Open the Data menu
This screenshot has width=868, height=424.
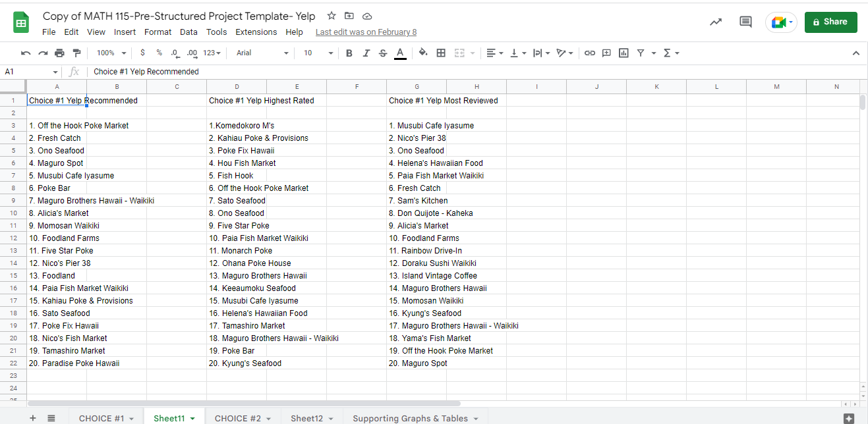click(x=188, y=32)
